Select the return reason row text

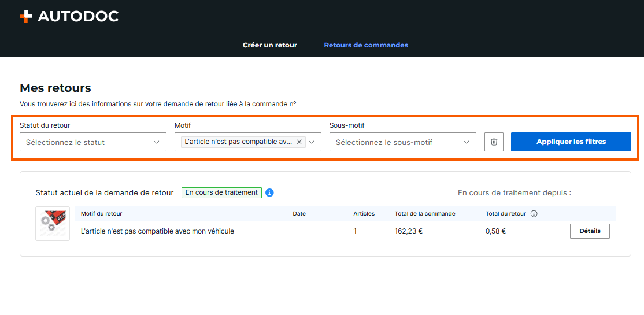point(157,231)
